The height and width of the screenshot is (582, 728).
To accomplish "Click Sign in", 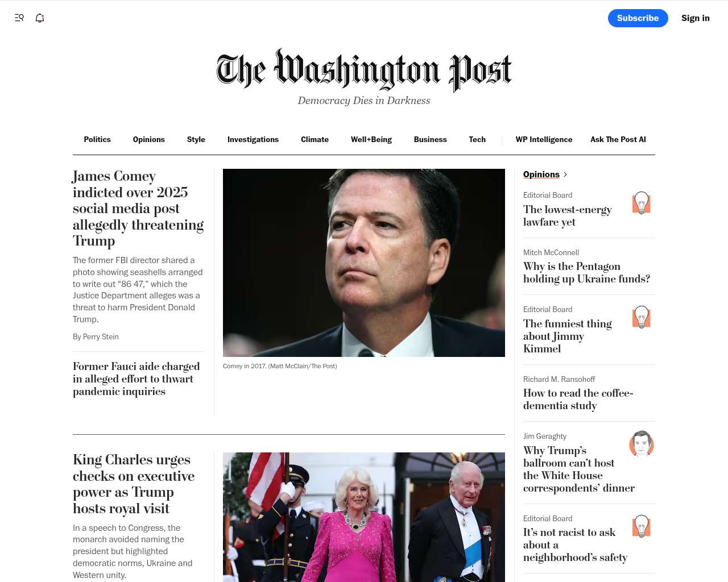I will click(x=696, y=18).
